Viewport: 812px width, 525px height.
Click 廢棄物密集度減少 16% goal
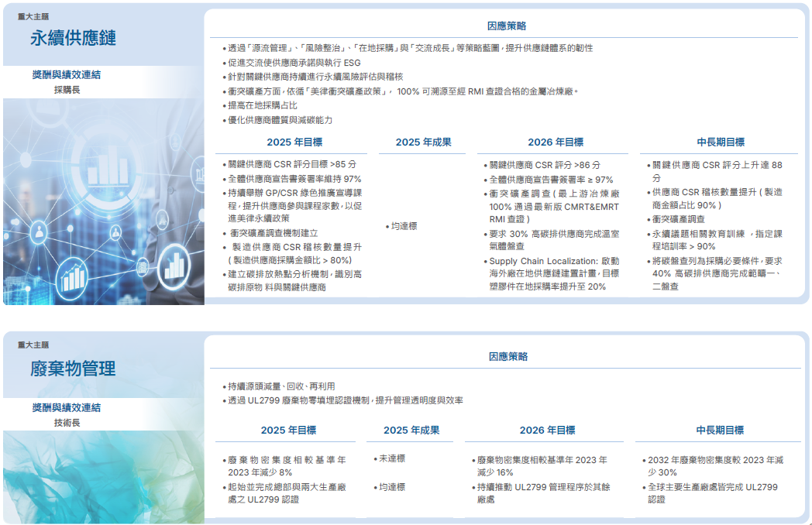tap(539, 466)
